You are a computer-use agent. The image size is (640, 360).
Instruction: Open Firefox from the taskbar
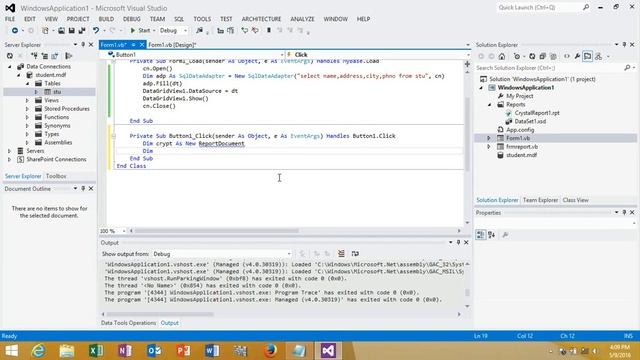[x=270, y=351]
